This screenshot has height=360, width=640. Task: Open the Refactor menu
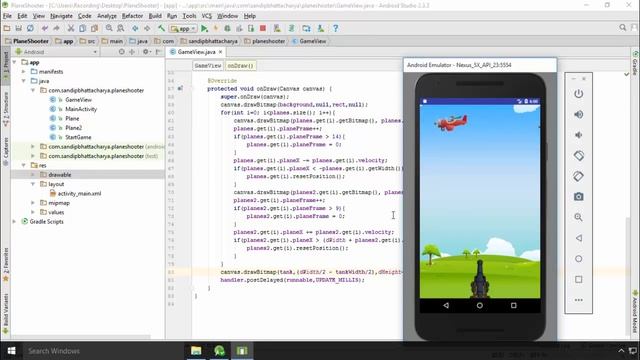[132, 16]
